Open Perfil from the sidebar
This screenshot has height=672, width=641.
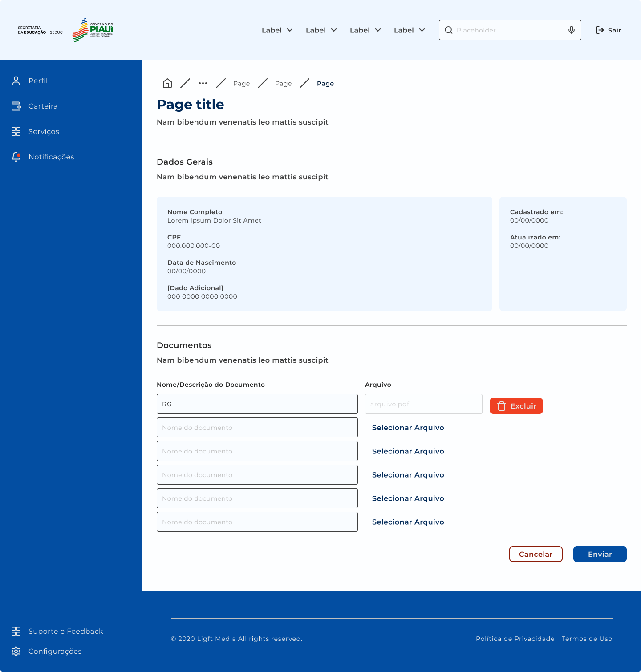coord(38,81)
